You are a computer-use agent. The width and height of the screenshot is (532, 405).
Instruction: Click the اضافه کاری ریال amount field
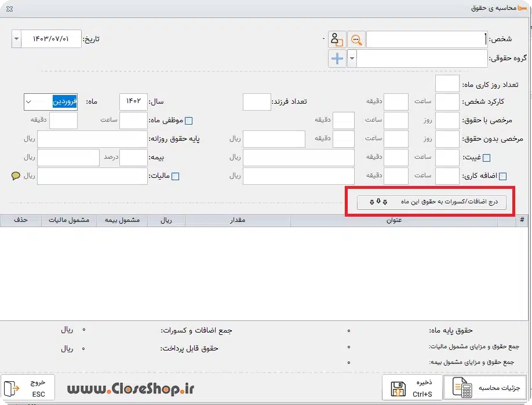[x=298, y=176]
